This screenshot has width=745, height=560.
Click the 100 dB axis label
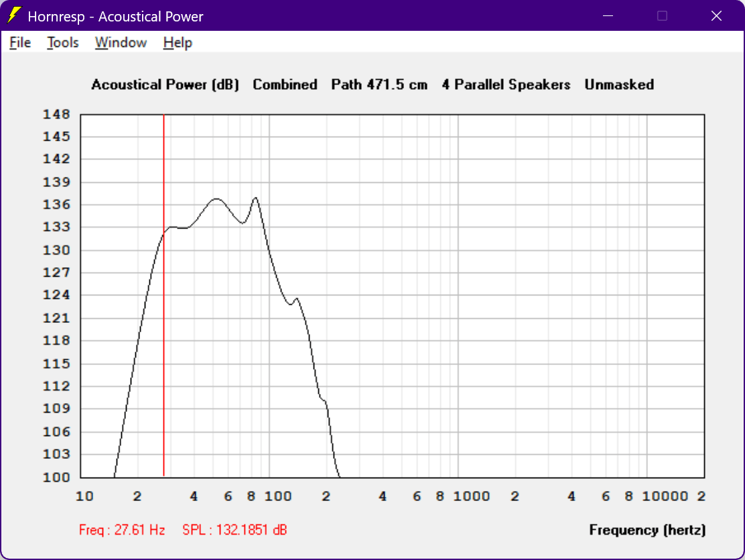point(56,477)
